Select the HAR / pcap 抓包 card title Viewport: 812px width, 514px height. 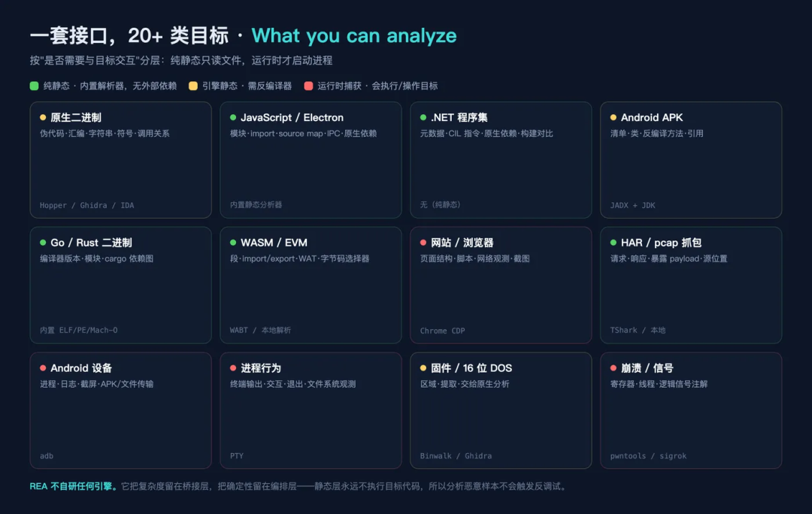coord(662,243)
